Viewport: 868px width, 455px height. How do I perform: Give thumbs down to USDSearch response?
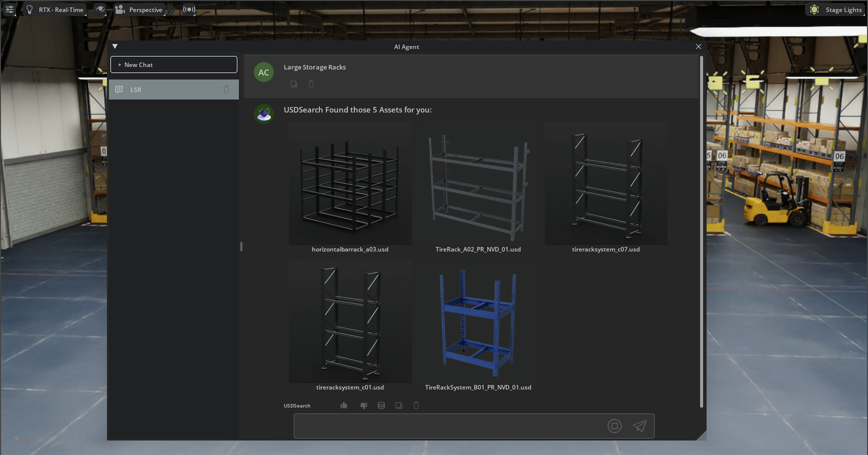pyautogui.click(x=364, y=405)
